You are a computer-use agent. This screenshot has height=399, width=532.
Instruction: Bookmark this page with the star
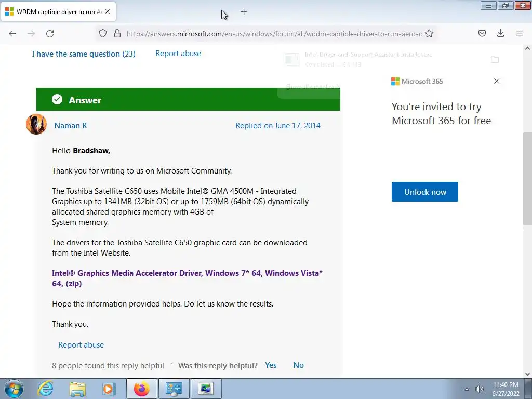(429, 34)
